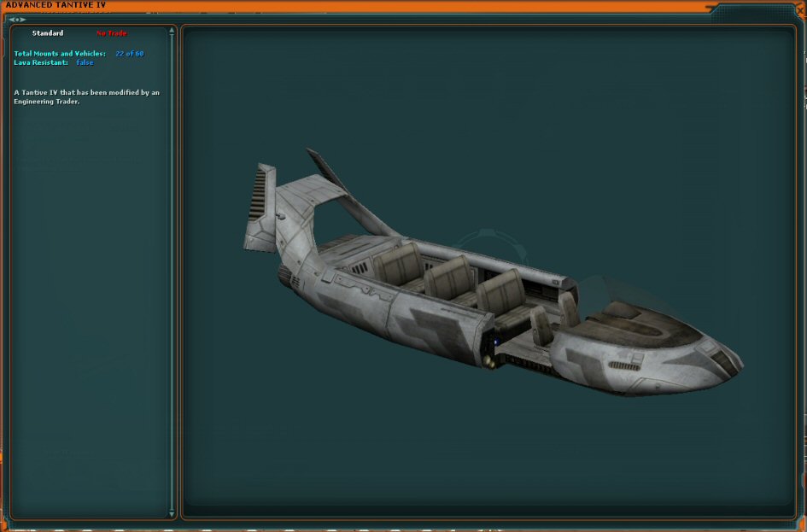Screen dimensions: 807x532
Task: Click the panel resize handle above Standard
Action: (17, 19)
